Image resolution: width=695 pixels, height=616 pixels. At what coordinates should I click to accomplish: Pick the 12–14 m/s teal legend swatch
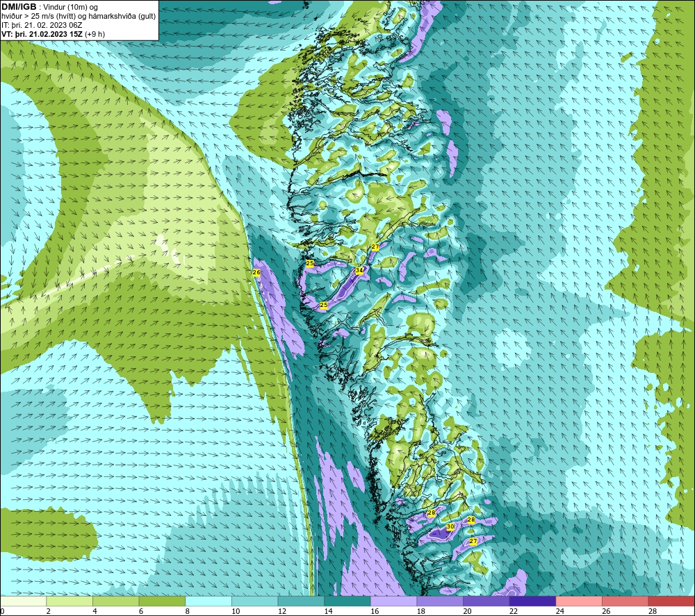tap(301, 601)
